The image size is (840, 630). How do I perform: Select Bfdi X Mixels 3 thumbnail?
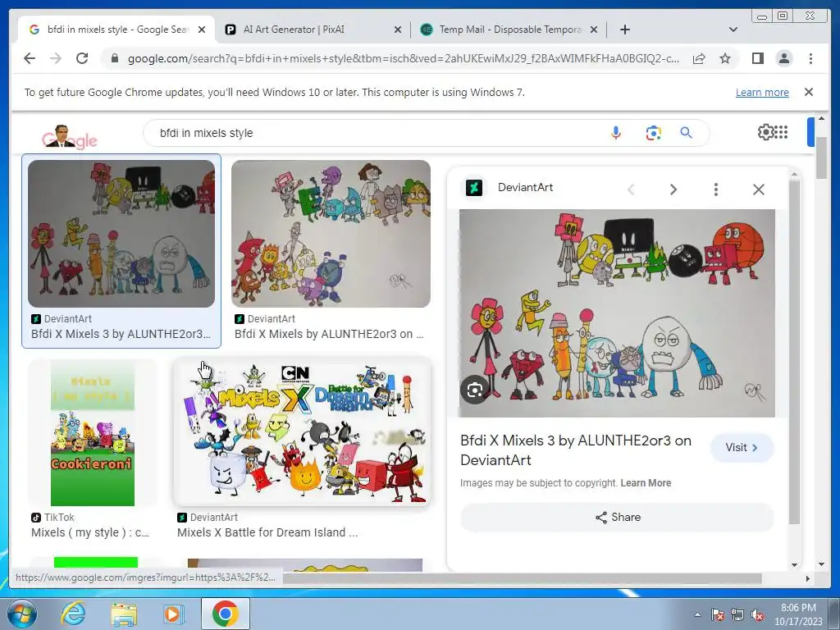pyautogui.click(x=121, y=234)
